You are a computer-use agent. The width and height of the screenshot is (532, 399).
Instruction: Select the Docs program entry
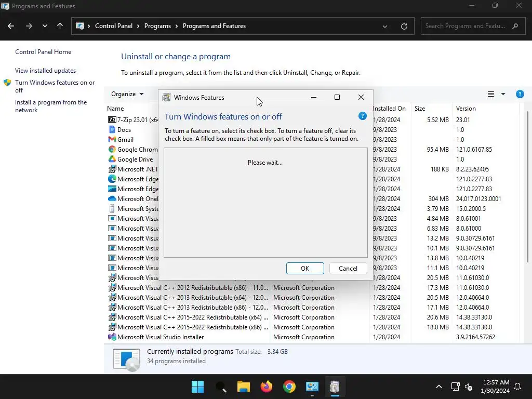coord(124,129)
